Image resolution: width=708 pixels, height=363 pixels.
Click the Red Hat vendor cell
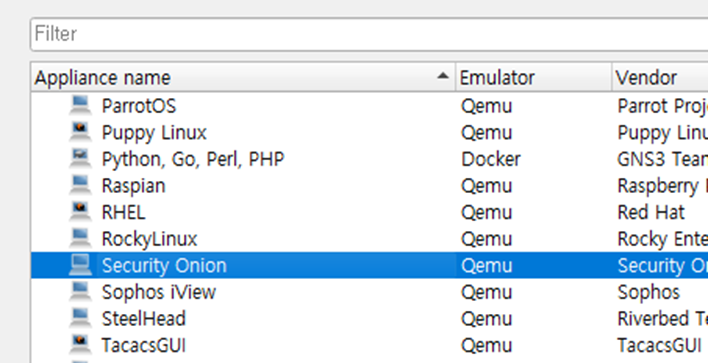[651, 213]
